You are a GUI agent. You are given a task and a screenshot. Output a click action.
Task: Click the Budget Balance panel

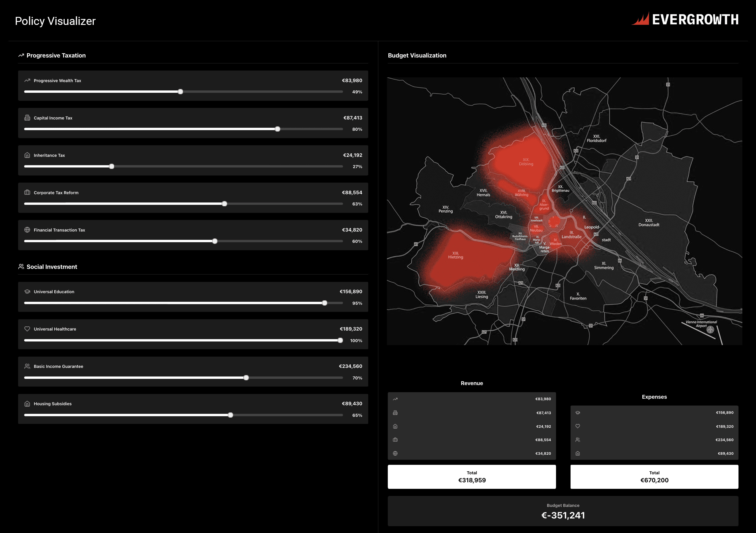click(x=563, y=511)
